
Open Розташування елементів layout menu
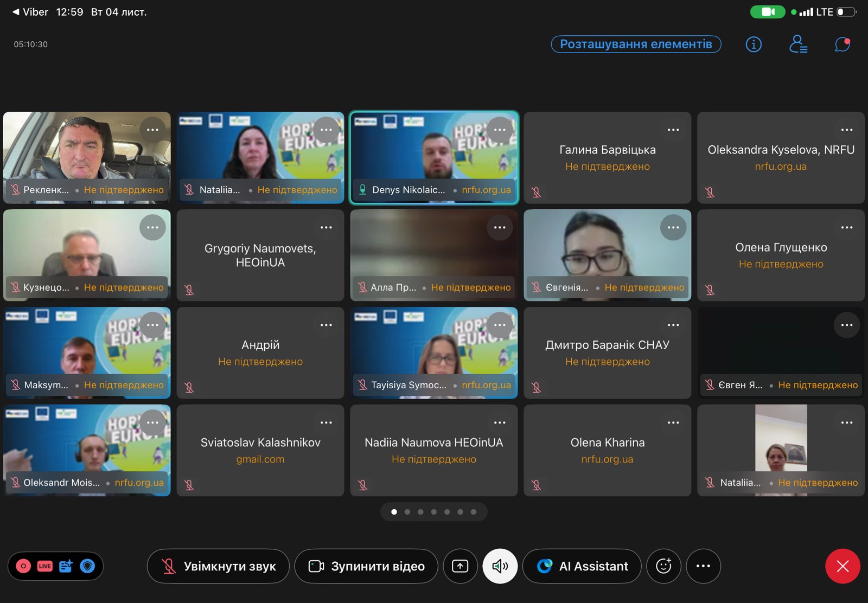pyautogui.click(x=636, y=44)
